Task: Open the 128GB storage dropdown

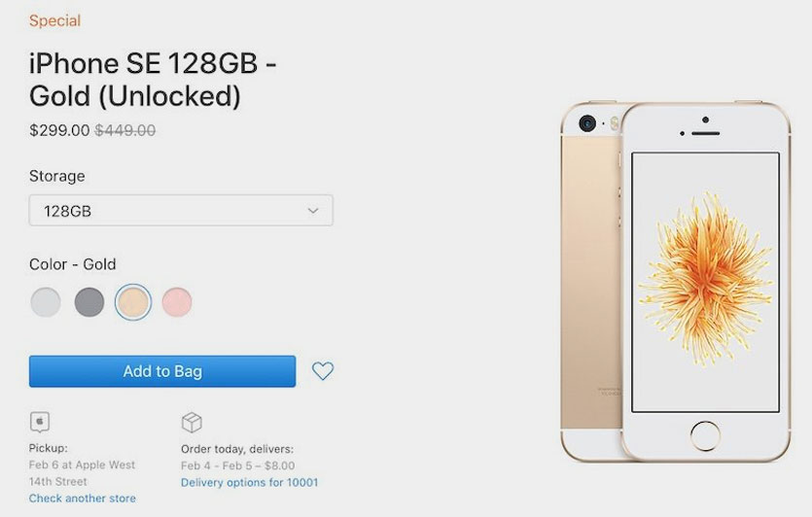Action: coord(181,211)
